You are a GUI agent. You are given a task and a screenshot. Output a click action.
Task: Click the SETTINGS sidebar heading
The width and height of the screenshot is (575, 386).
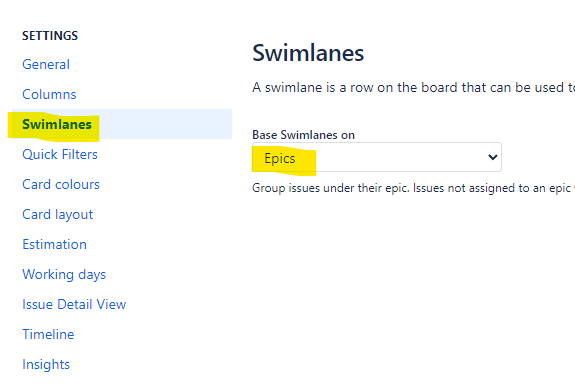50,36
